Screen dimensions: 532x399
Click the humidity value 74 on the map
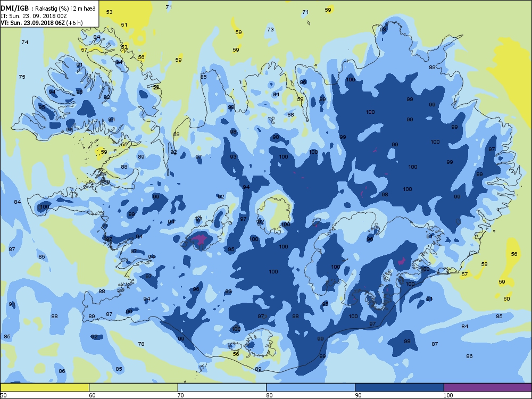click(25, 43)
